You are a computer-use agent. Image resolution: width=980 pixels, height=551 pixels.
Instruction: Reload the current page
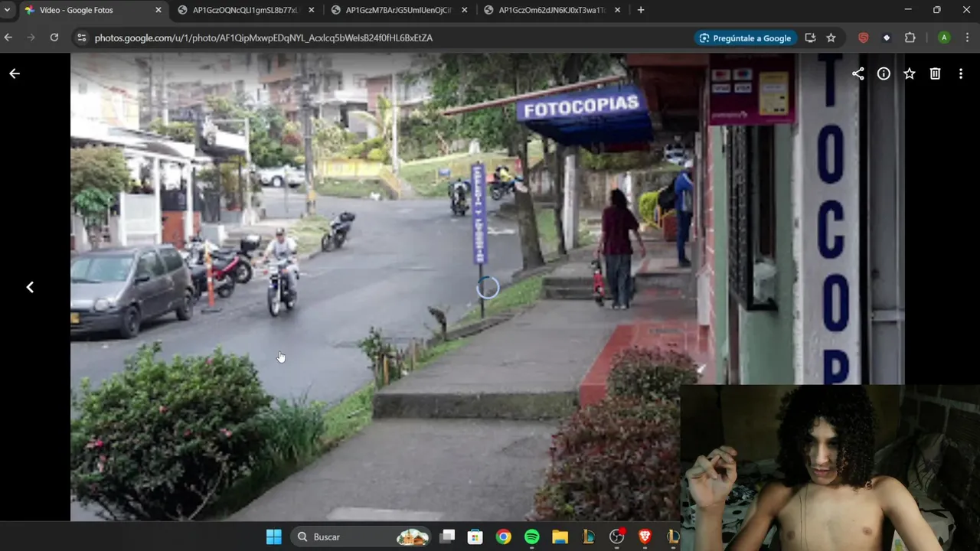click(x=54, y=37)
